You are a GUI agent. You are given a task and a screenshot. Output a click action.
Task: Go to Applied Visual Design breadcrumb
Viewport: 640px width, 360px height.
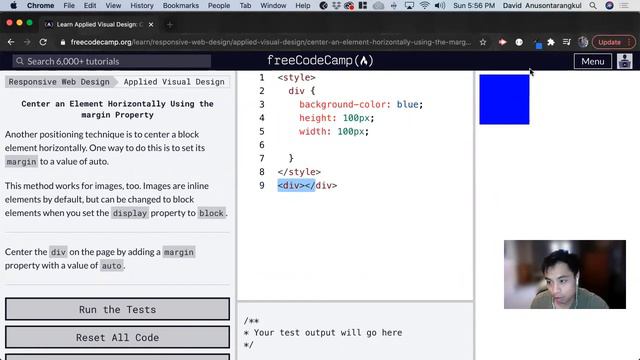(x=174, y=82)
